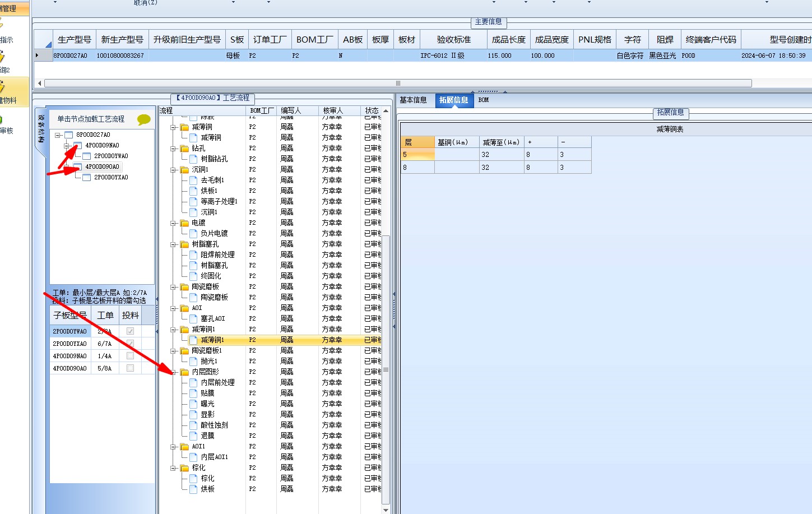The width and height of the screenshot is (812, 514).
Task: Click the 终端客户代码 column header
Action: [x=711, y=40]
